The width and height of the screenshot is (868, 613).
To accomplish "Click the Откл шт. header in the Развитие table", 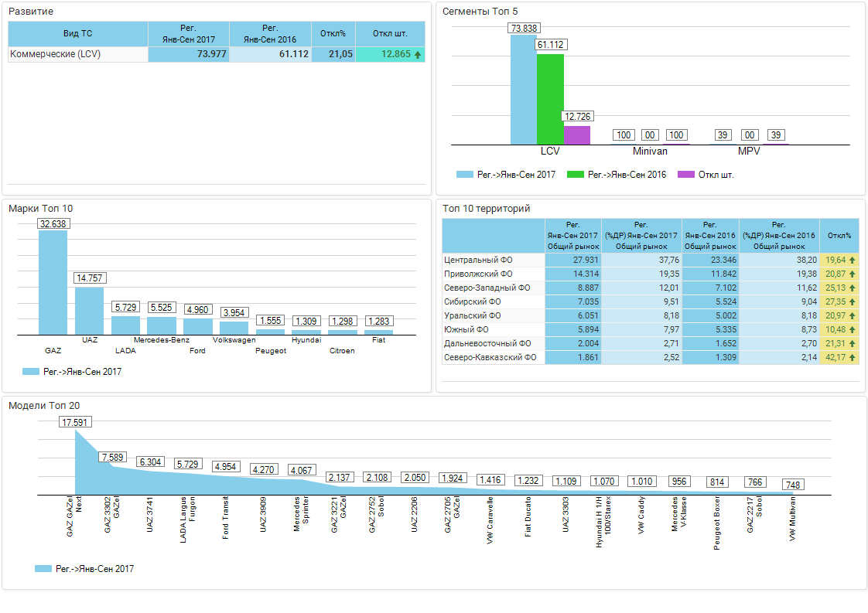I will pyautogui.click(x=390, y=34).
